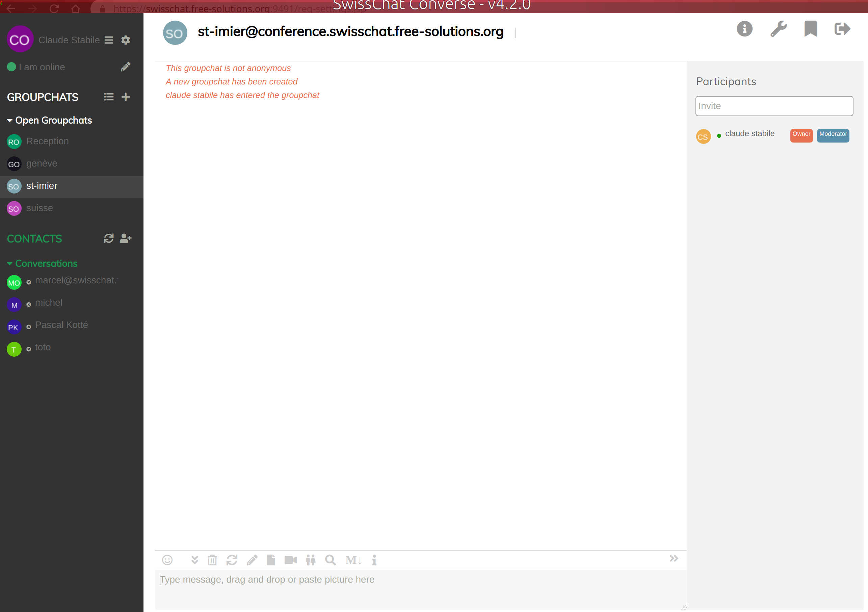Toggle Markdown icon in message toolbar
This screenshot has height=612, width=868.
(353, 560)
